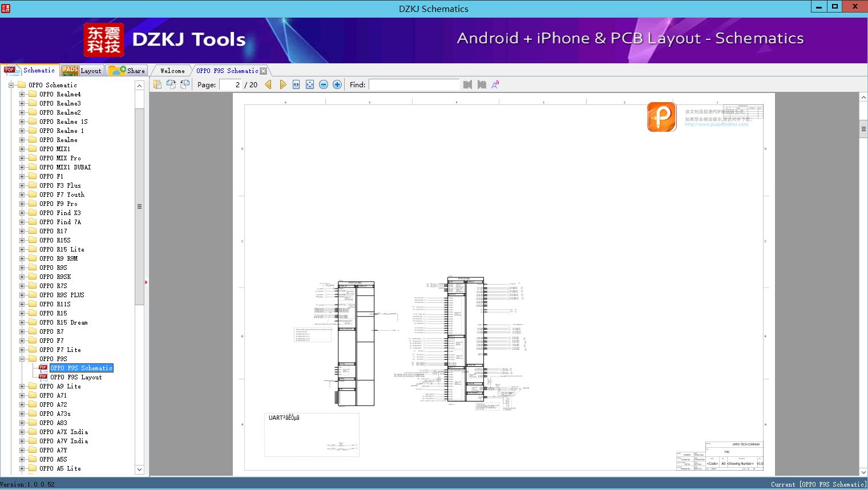
Task: Open the Welcome tab
Action: pyautogui.click(x=172, y=71)
